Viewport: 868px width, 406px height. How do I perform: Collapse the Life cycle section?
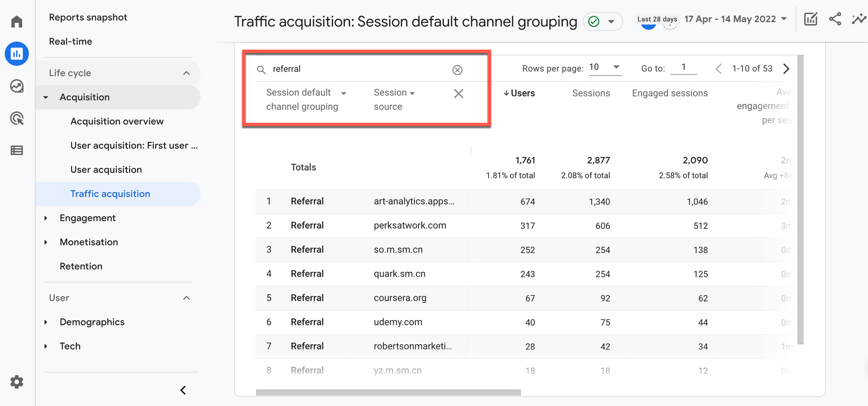tap(186, 73)
